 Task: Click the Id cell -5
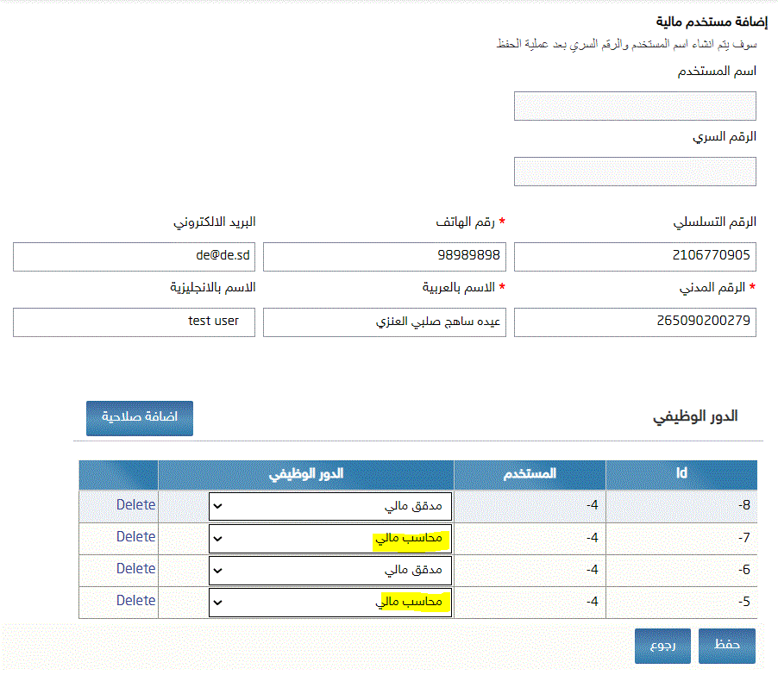pyautogui.click(x=681, y=603)
